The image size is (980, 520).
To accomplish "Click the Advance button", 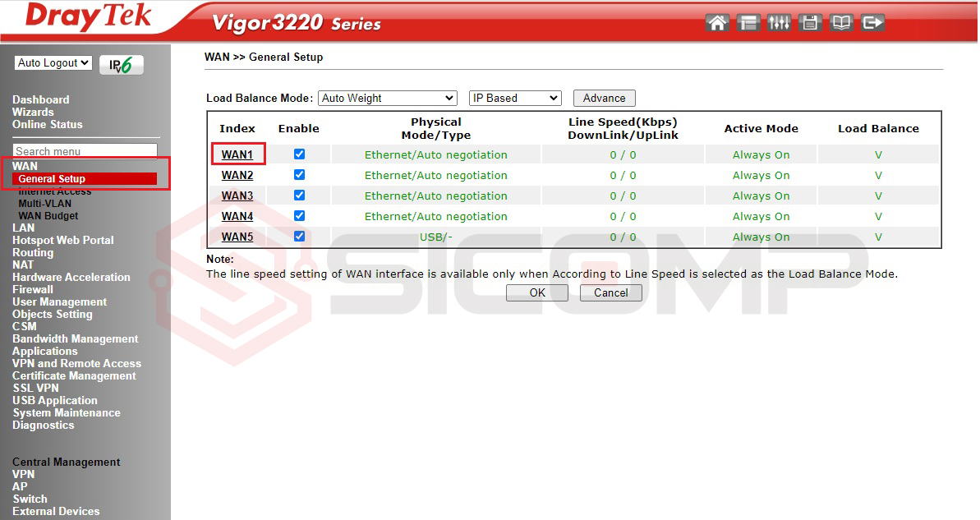I will (604, 99).
